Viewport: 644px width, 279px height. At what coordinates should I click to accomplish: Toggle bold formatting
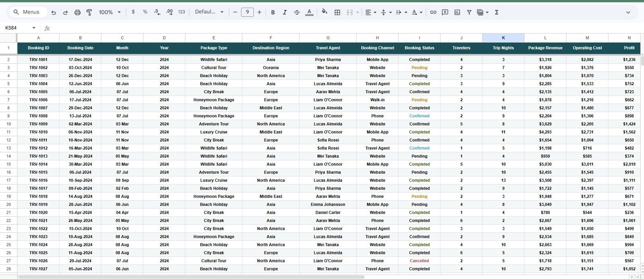click(273, 12)
